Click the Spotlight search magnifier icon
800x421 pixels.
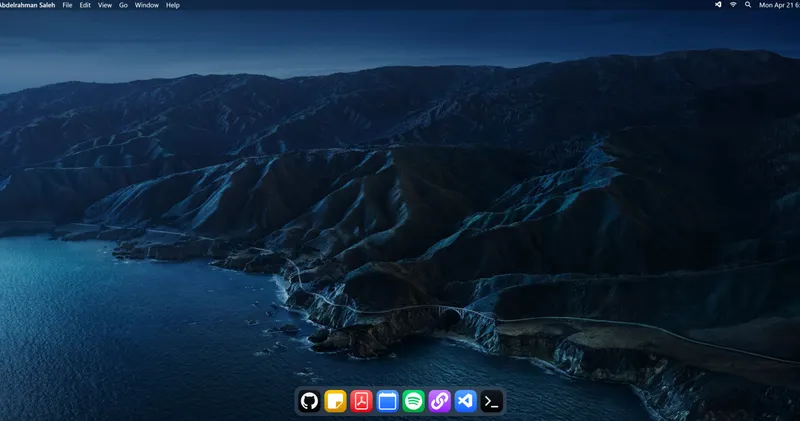pyautogui.click(x=748, y=5)
